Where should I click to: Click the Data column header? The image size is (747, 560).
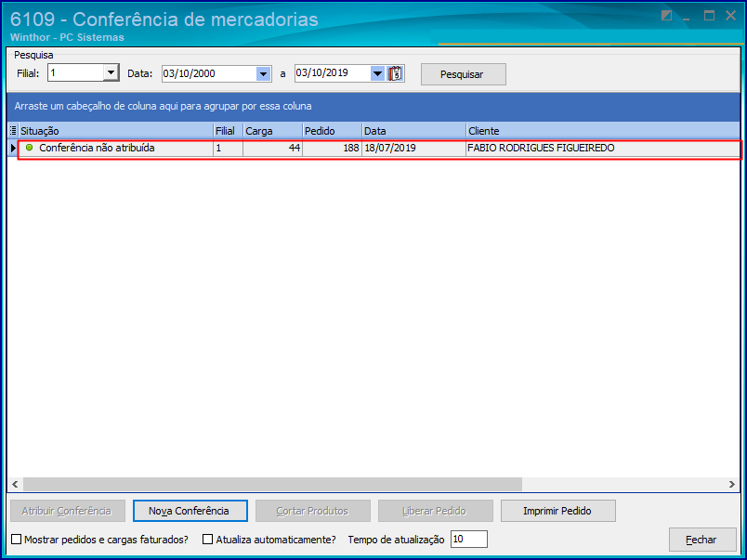[414, 131]
